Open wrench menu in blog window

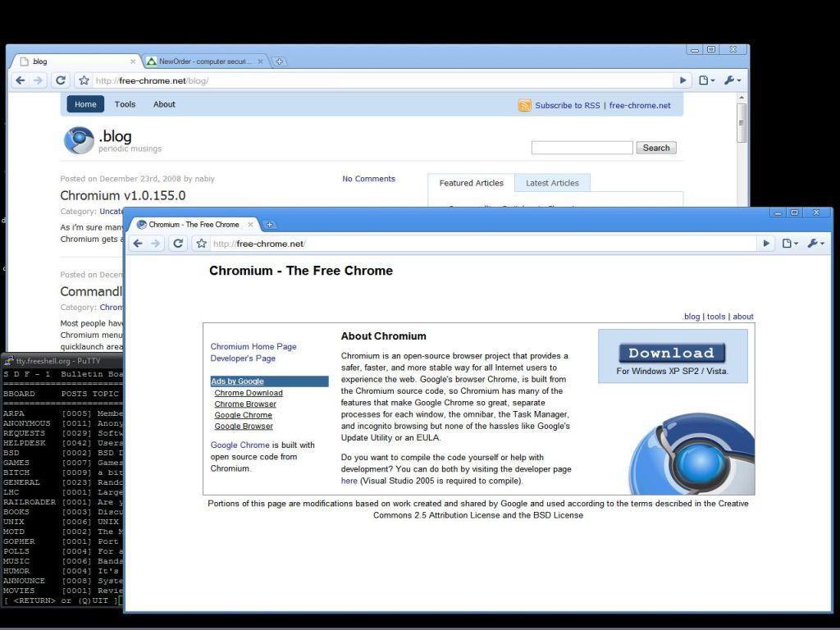(733, 80)
